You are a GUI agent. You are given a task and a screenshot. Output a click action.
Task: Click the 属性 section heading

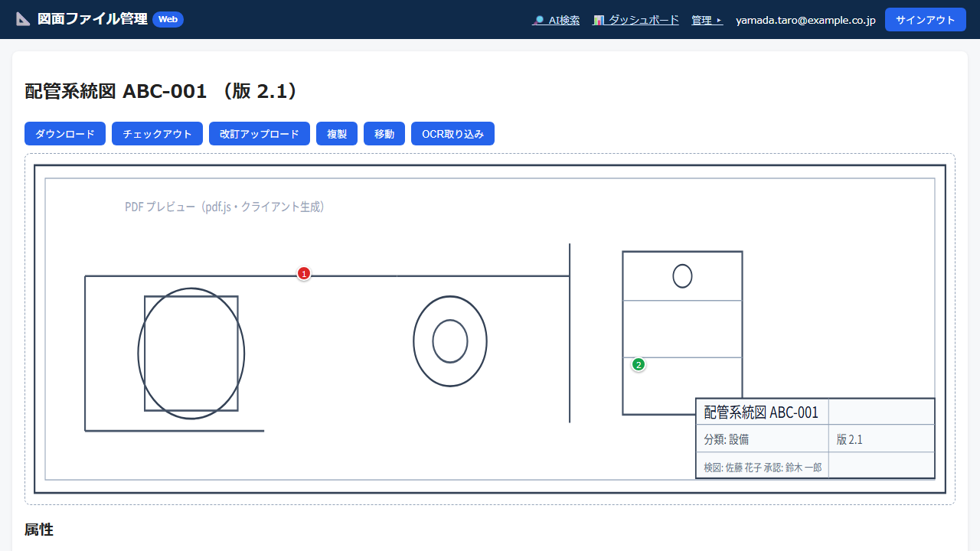[x=39, y=530]
